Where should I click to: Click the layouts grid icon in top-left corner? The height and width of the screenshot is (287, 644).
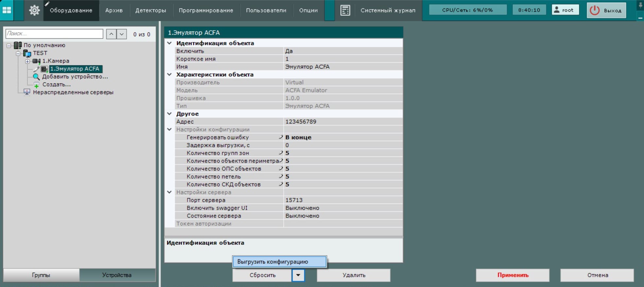point(7,10)
